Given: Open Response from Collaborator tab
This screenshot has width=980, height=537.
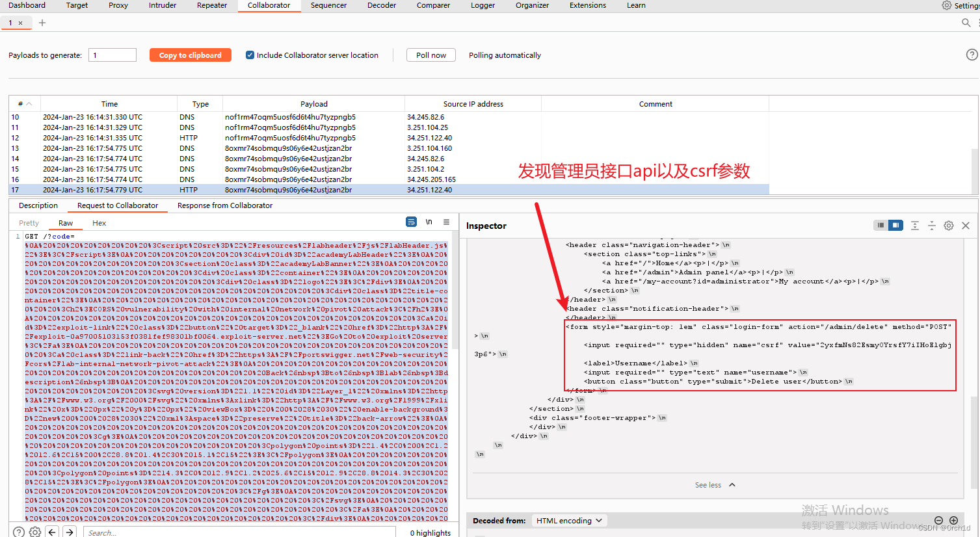Looking at the screenshot, I should [225, 205].
